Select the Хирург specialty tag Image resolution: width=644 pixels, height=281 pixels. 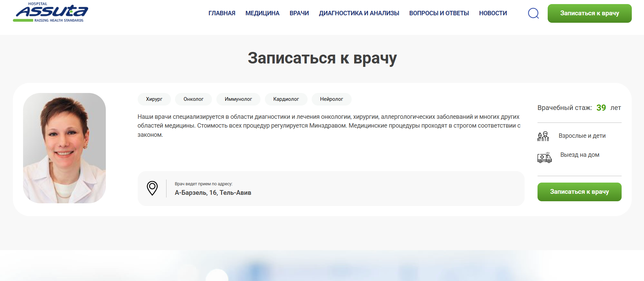coord(154,99)
